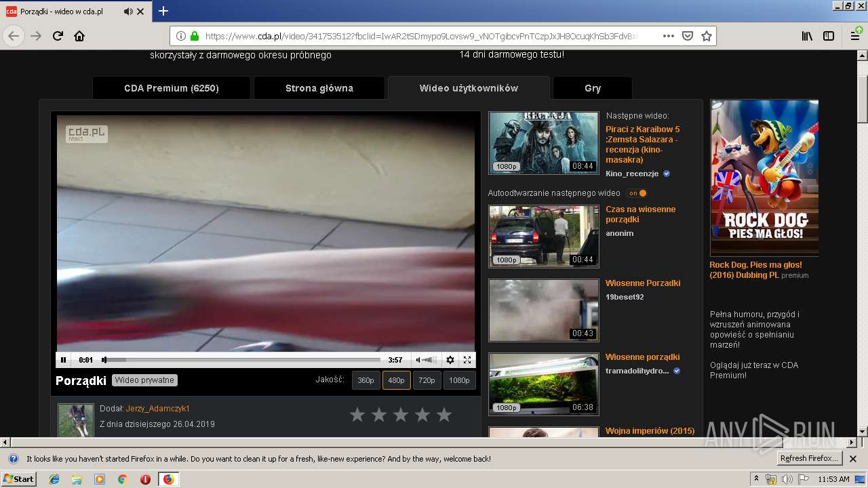Open uploader Jerzy_Adamczyk1 profile link
The width and height of the screenshot is (868, 488).
[157, 409]
